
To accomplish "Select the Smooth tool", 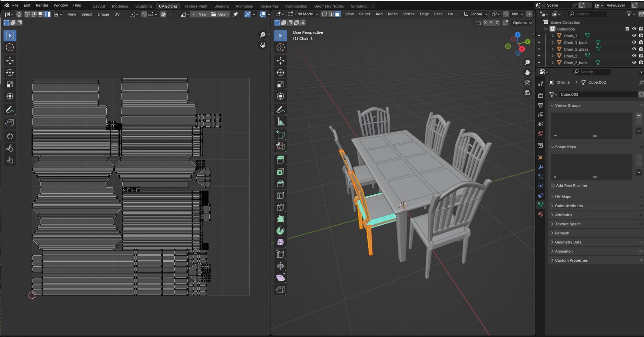I will click(280, 242).
